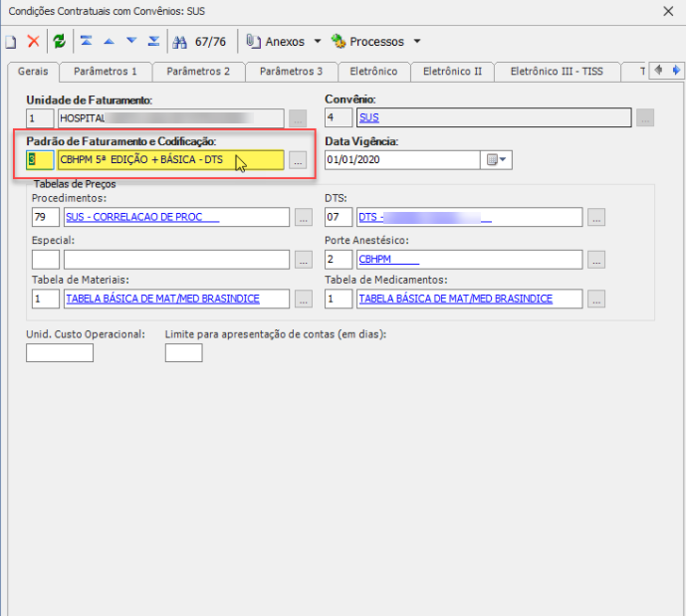Click the Procedimentos code field 79
686x616 pixels.
coord(46,217)
